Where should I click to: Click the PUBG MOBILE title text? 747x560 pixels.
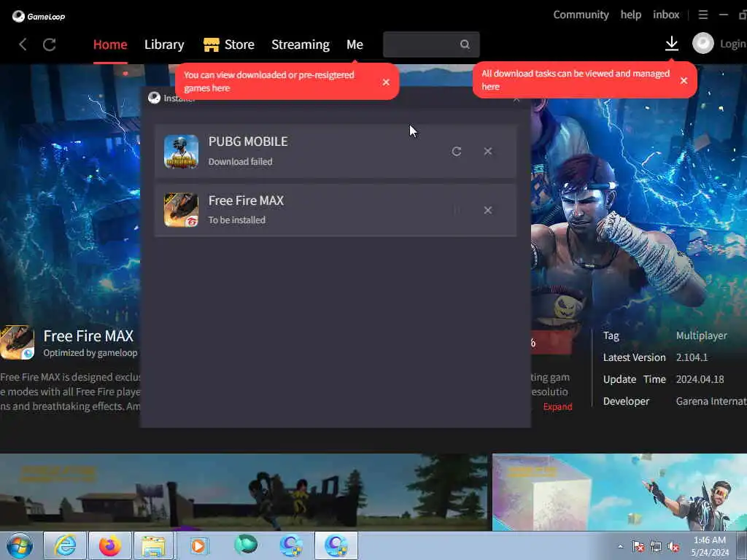click(248, 141)
